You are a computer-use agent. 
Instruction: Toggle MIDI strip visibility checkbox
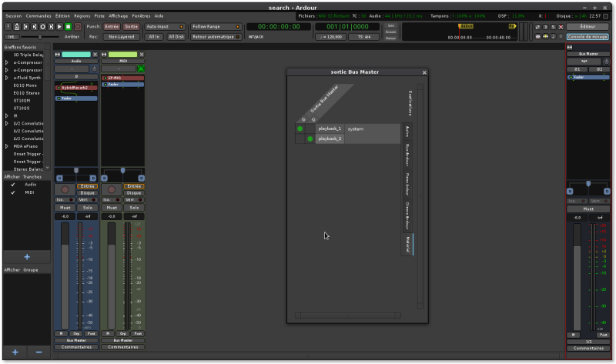[13, 192]
